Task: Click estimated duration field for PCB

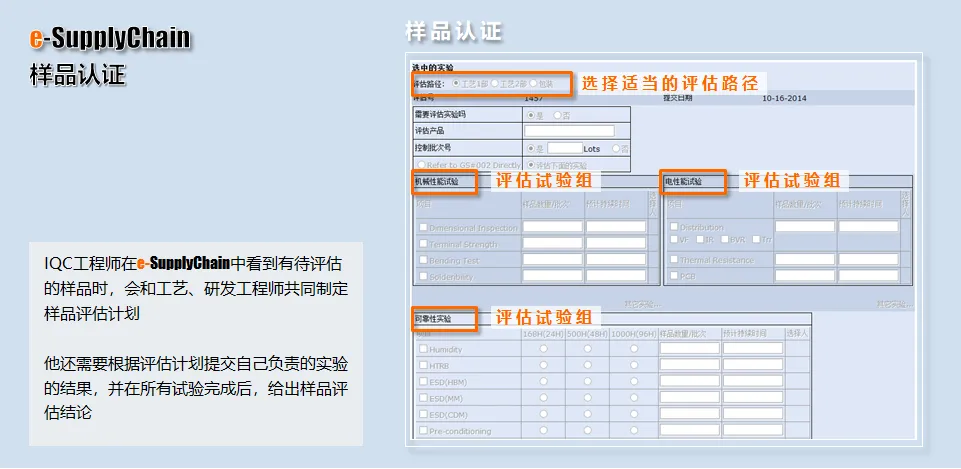Action: point(868,276)
